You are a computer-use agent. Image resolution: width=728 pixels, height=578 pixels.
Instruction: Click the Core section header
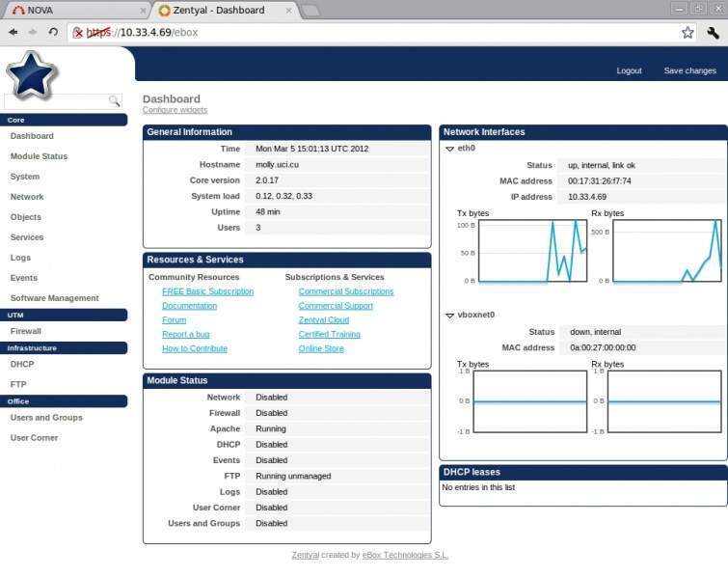point(64,120)
